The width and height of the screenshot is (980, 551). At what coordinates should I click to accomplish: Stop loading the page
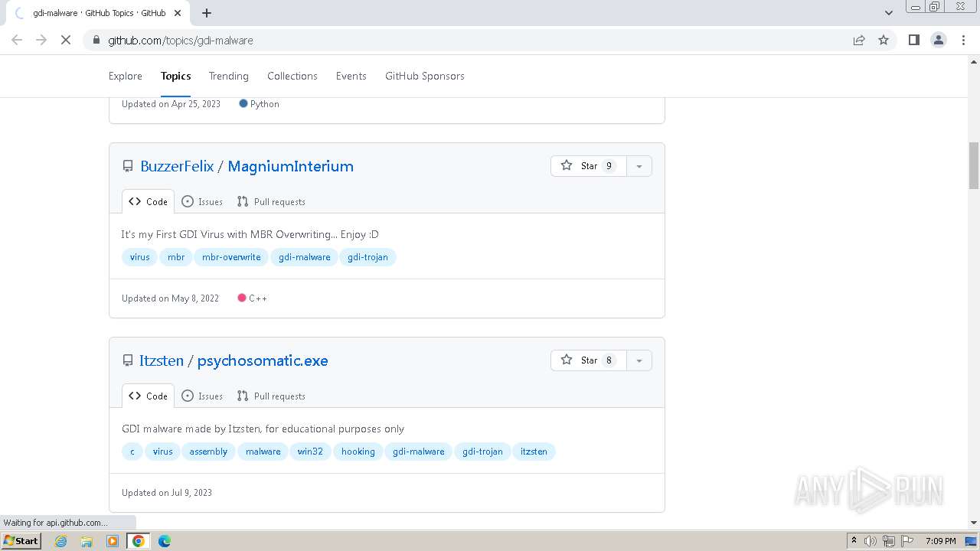66,40
